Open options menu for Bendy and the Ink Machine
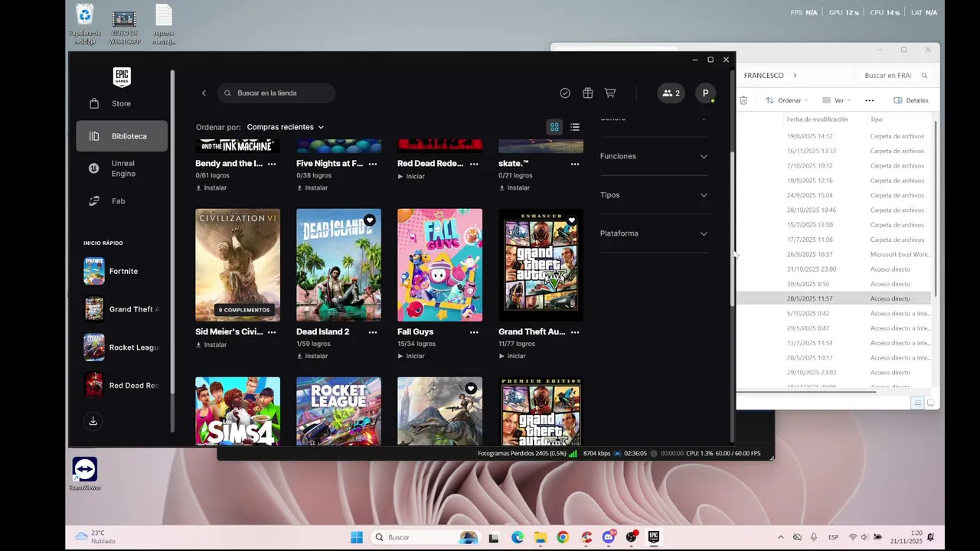This screenshot has height=551, width=980. pos(272,164)
